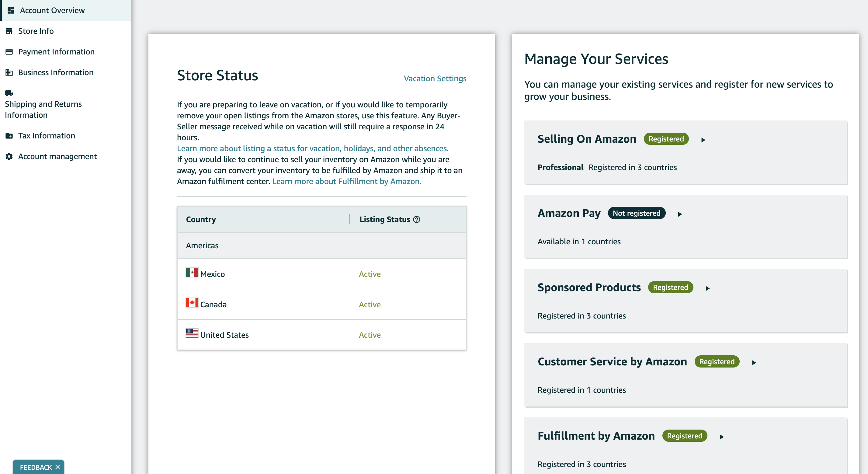The height and width of the screenshot is (474, 868).
Task: Click the Selling On Amazon Registered badge
Action: 666,139
